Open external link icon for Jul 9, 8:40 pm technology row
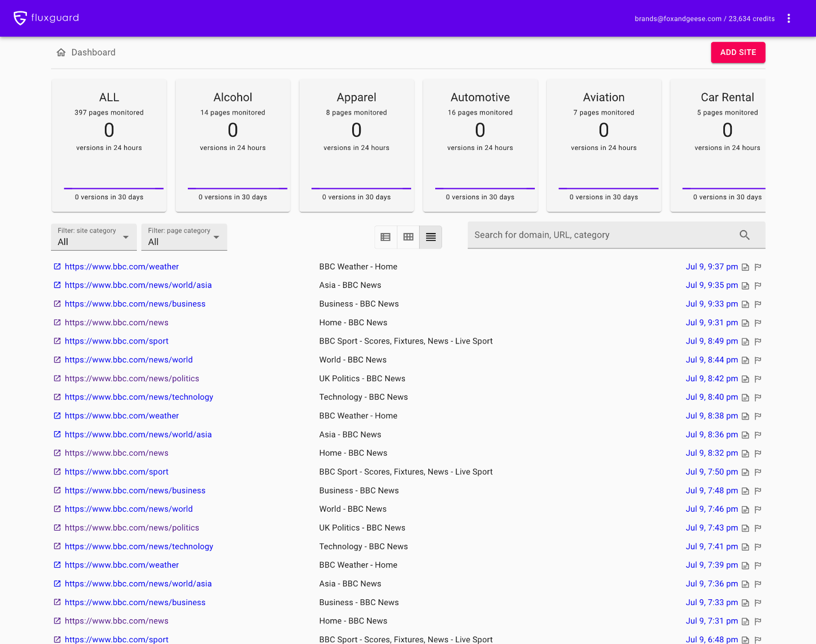This screenshot has height=644, width=816. point(57,397)
